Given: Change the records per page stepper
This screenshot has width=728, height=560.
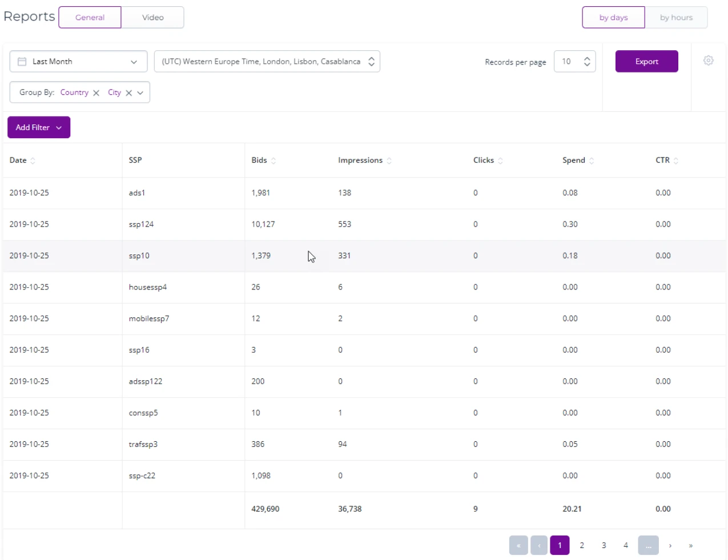Looking at the screenshot, I should 587,62.
